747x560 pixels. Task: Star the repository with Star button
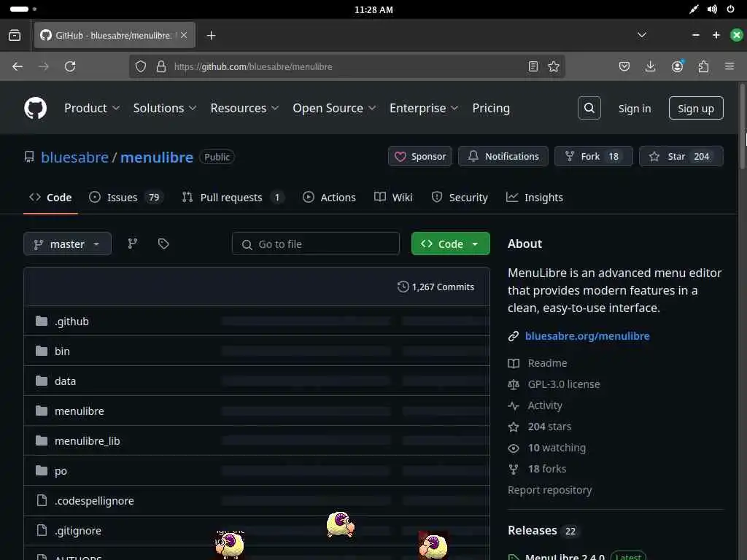[x=681, y=156]
